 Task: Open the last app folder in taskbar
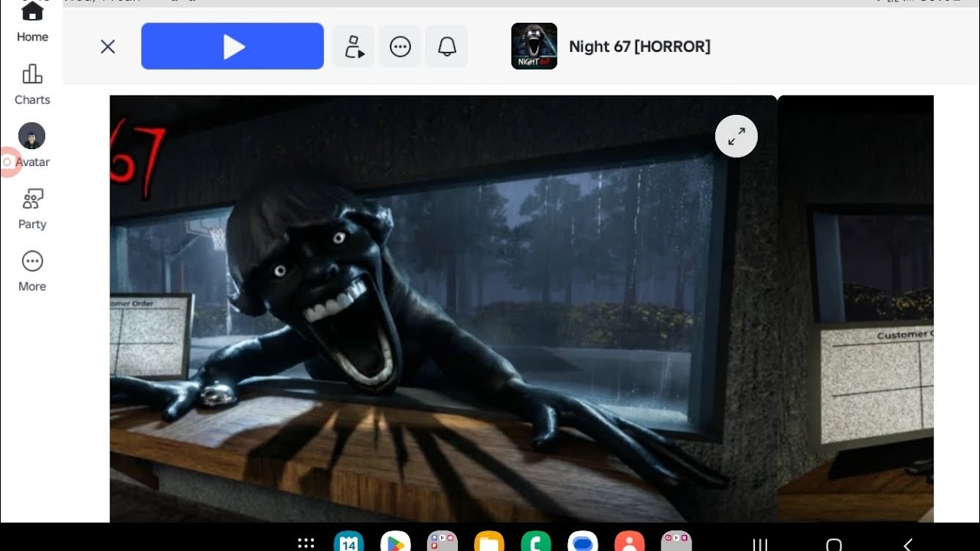[676, 542]
